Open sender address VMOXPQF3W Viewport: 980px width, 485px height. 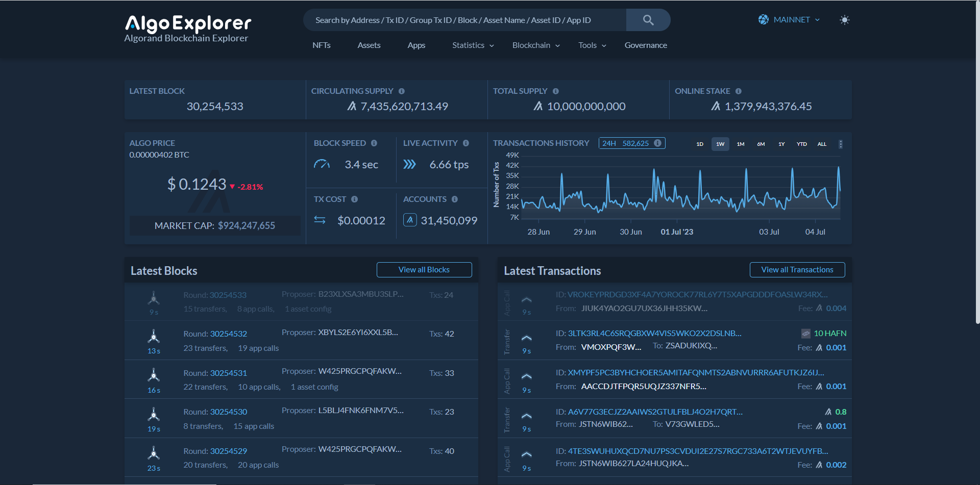611,347
